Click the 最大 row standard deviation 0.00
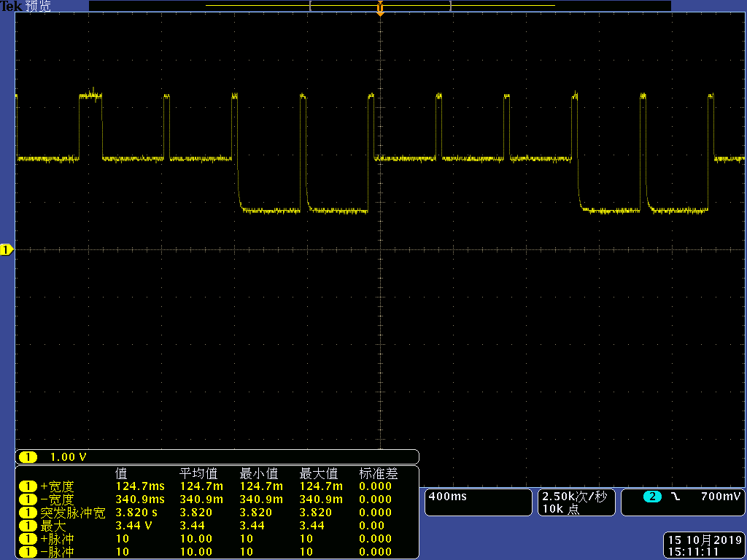The image size is (747, 560). (x=371, y=526)
